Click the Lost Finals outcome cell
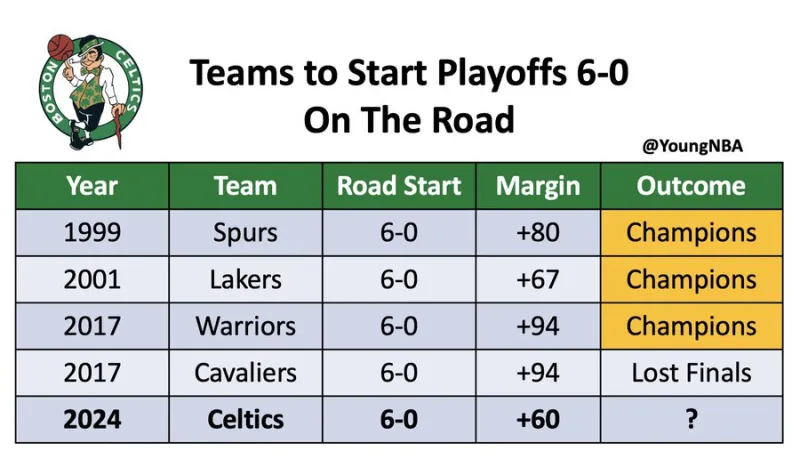Viewport: 800px width, 459px height. [x=691, y=373]
